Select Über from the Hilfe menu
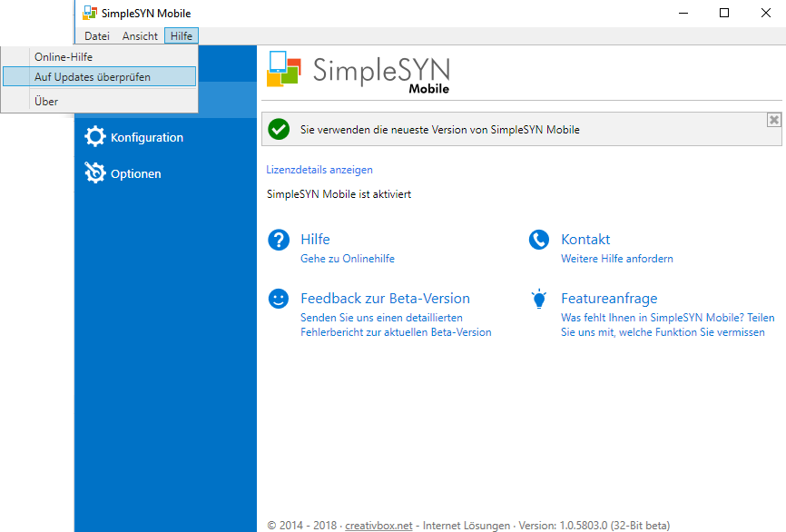Image resolution: width=786 pixels, height=532 pixels. 46,102
